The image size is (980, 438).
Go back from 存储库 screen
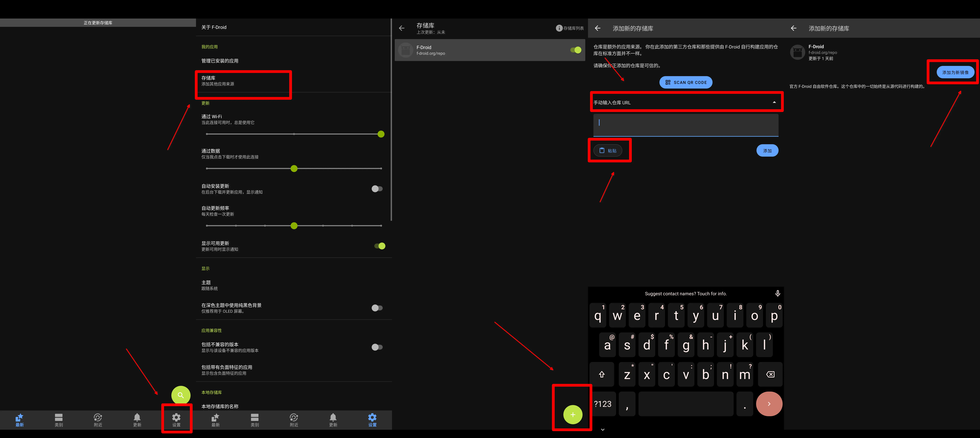[402, 28]
